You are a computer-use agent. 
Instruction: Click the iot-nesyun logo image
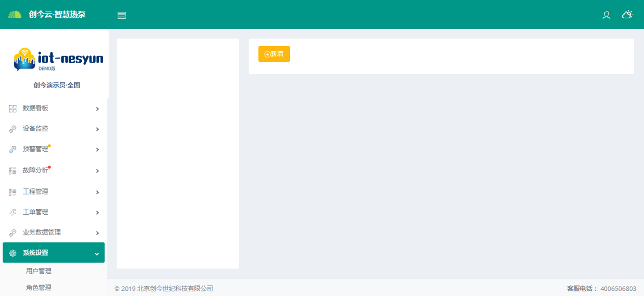pos(58,59)
